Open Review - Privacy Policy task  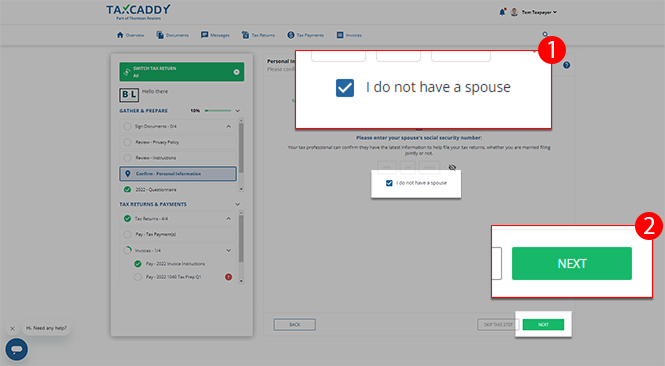[178, 142]
